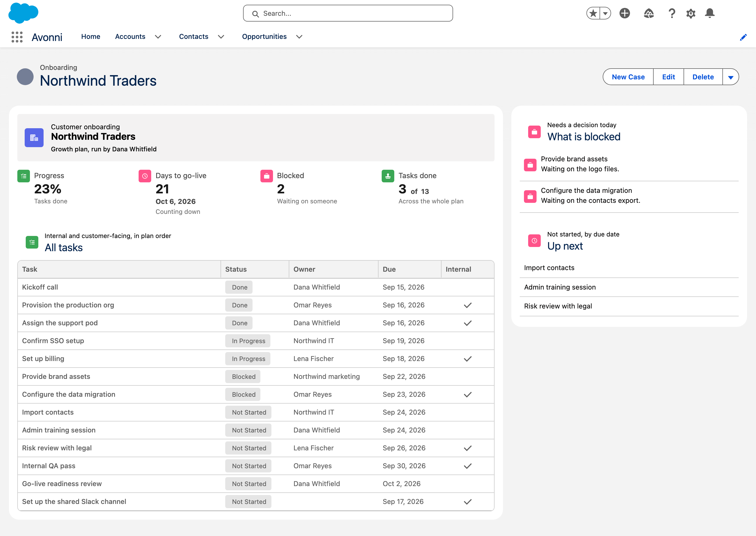This screenshot has width=756, height=536.
Task: Open the global actions plus icon
Action: pos(624,14)
